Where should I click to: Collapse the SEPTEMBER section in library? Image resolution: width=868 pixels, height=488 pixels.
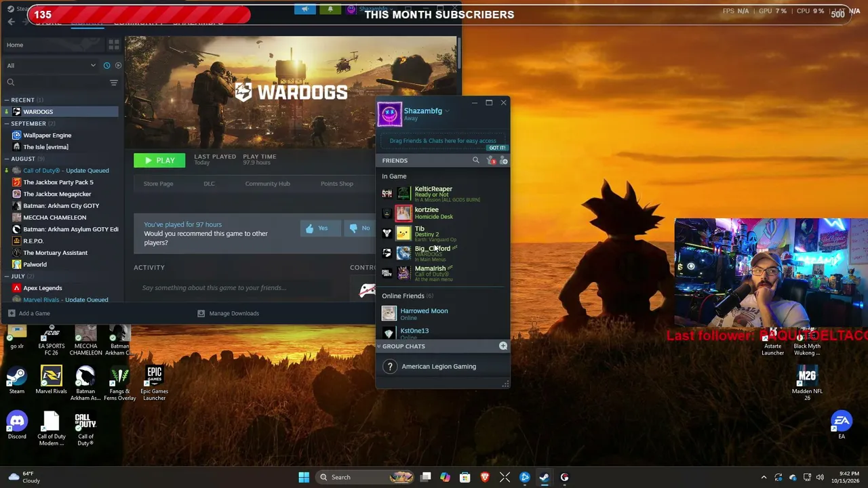(7, 124)
